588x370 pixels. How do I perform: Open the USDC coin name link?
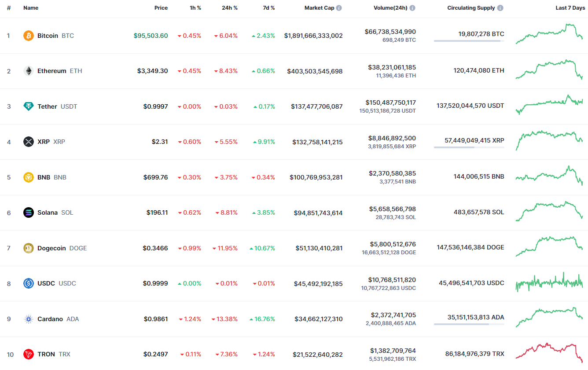coord(46,283)
